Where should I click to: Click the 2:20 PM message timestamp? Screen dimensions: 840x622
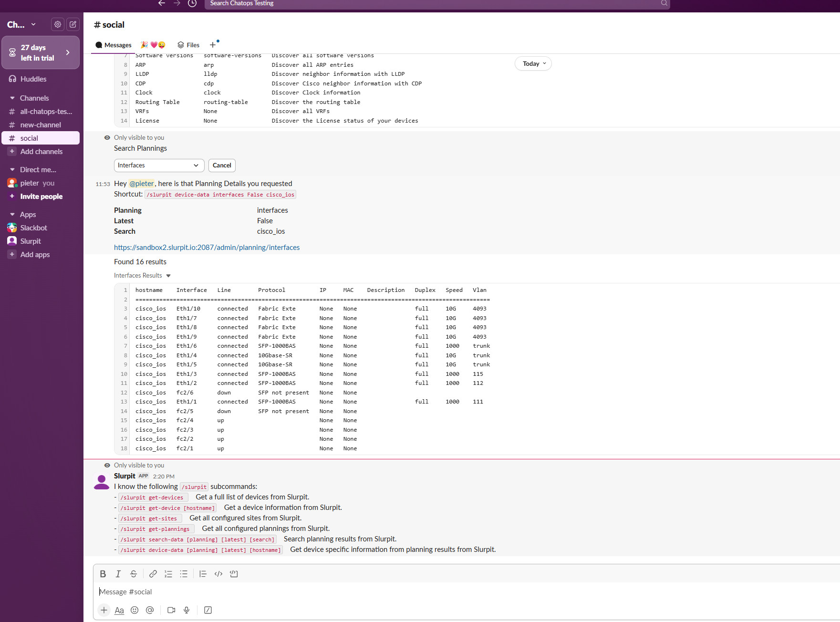(164, 477)
